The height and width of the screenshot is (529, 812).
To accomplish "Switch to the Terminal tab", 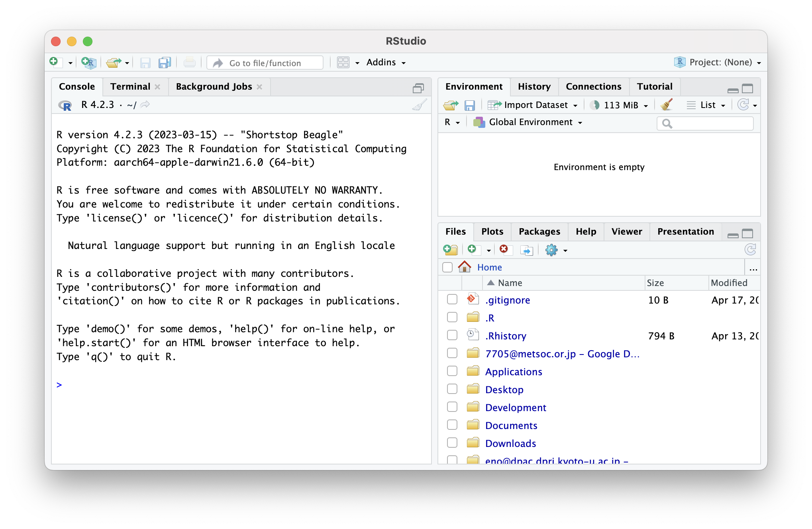I will [x=130, y=87].
